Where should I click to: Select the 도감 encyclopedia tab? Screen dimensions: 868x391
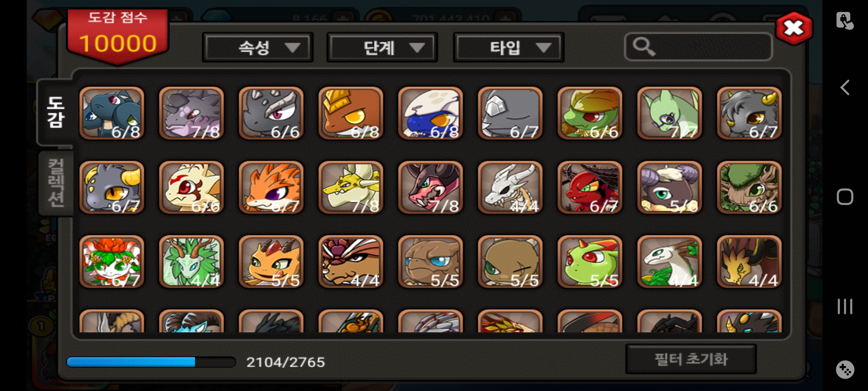tap(56, 112)
